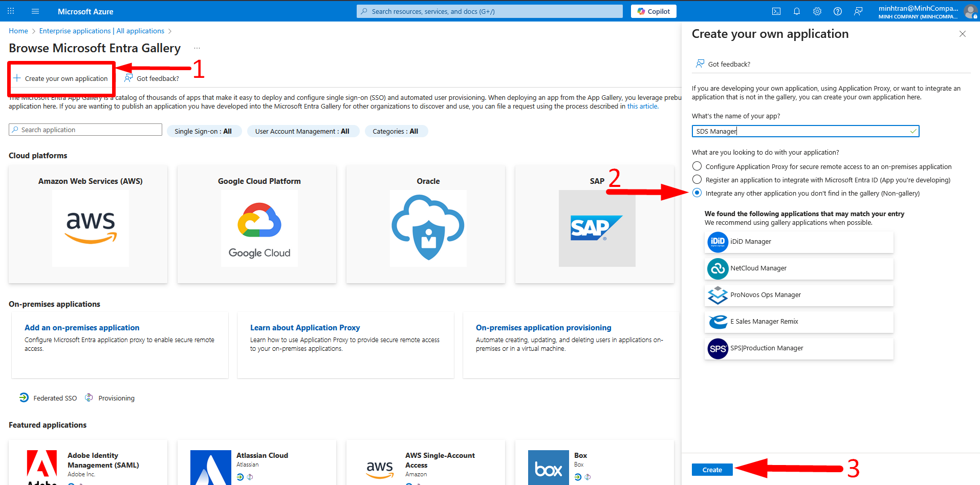980x485 pixels.
Task: Choose ProNovos Ops Manager suggestion
Action: tap(799, 295)
